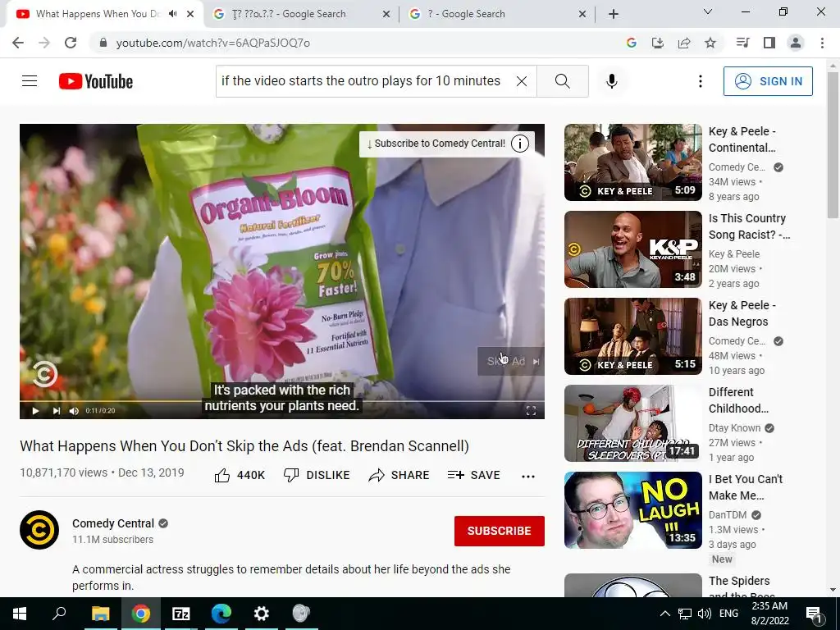Open the Comedy Central channel name link
This screenshot has width=840, height=630.
coord(113,523)
